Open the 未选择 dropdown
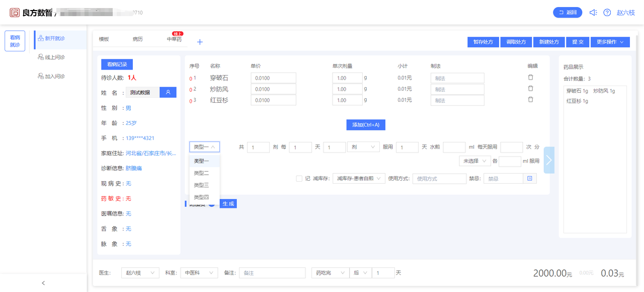The height and width of the screenshot is (292, 644). coord(474,161)
